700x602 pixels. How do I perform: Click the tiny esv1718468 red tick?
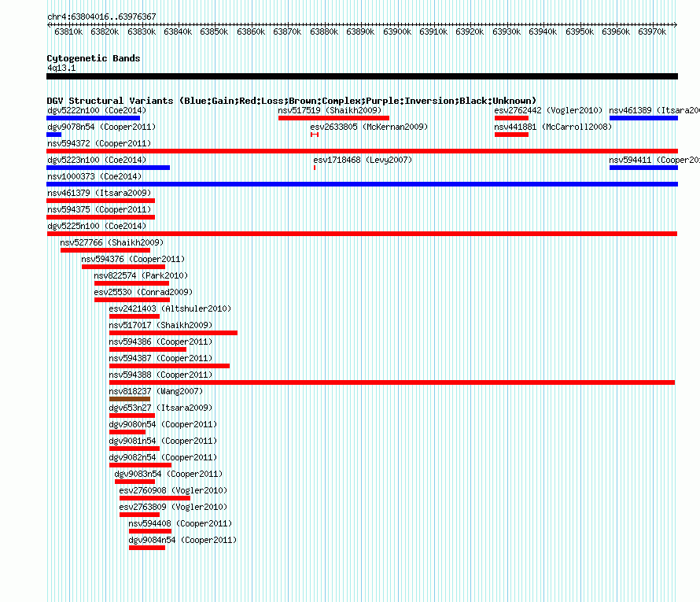[315, 168]
